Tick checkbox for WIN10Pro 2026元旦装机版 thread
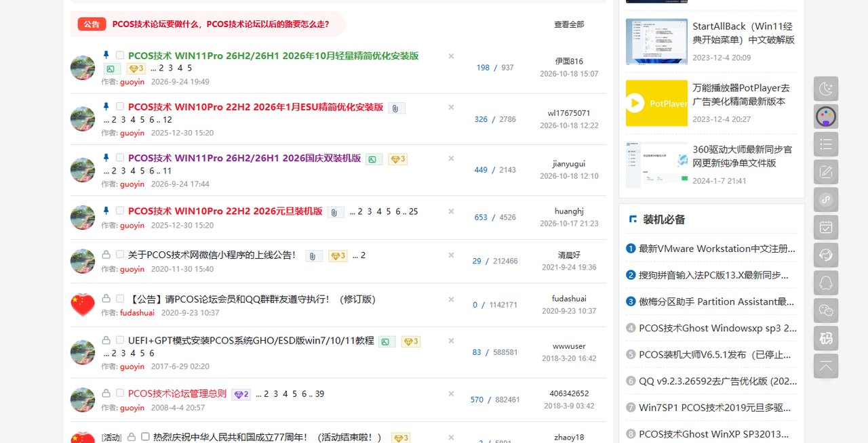 coord(120,211)
